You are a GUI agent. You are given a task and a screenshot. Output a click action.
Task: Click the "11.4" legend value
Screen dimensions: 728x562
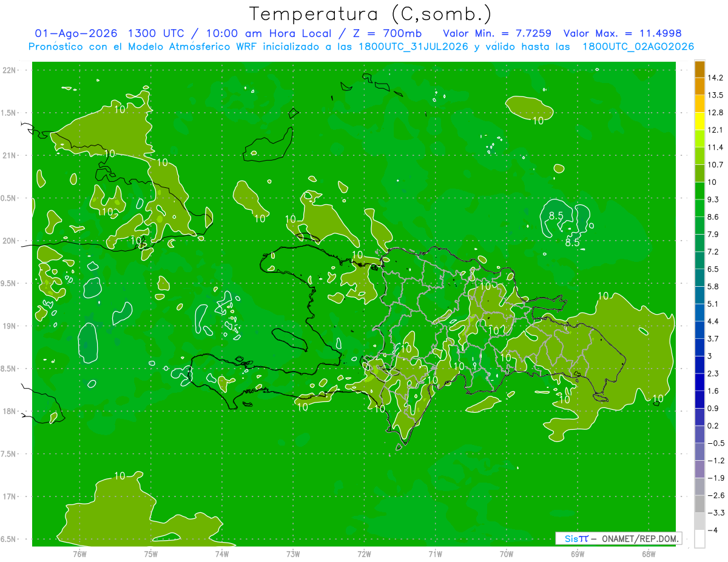(716, 147)
